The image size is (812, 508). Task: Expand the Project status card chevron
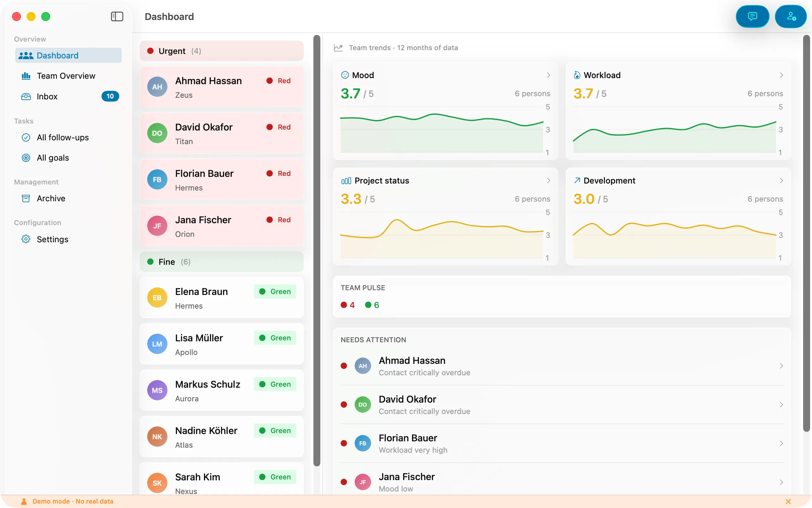[548, 180]
